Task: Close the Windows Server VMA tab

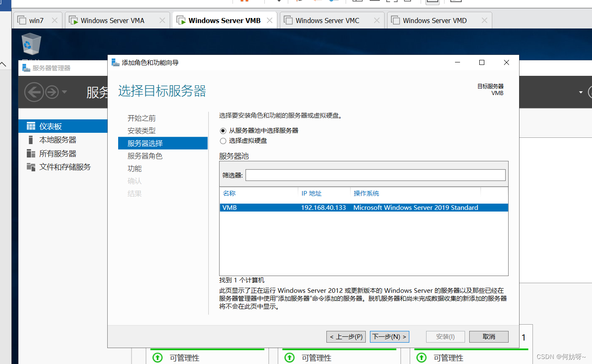Action: pos(162,21)
